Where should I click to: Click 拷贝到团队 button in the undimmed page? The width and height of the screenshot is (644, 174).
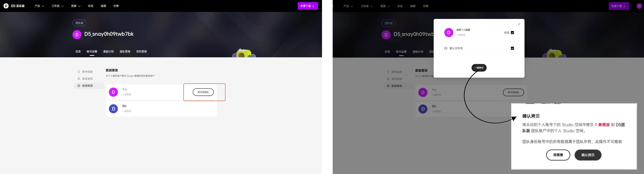[203, 92]
